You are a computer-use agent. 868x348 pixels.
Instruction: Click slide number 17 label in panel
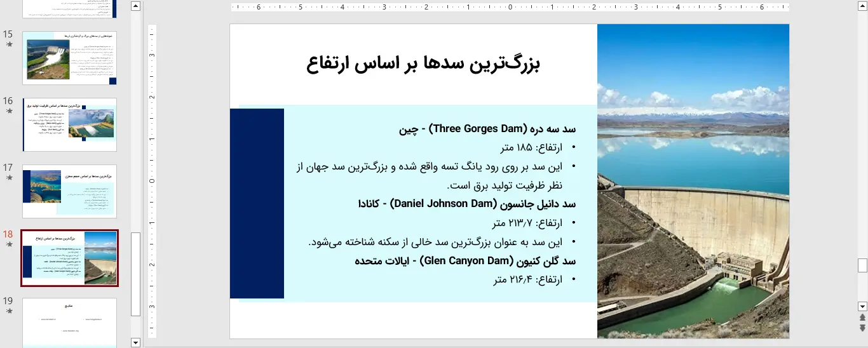(8, 168)
